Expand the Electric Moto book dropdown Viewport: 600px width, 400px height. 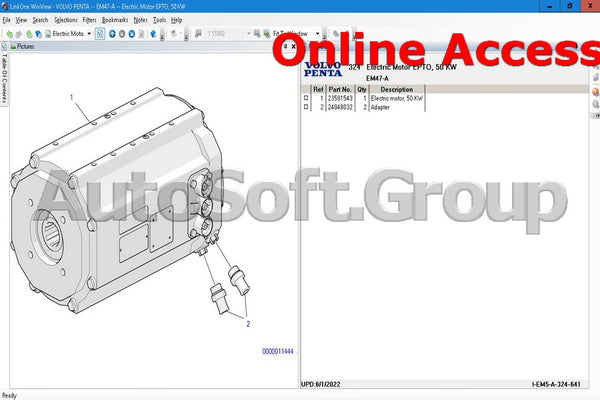(89, 33)
